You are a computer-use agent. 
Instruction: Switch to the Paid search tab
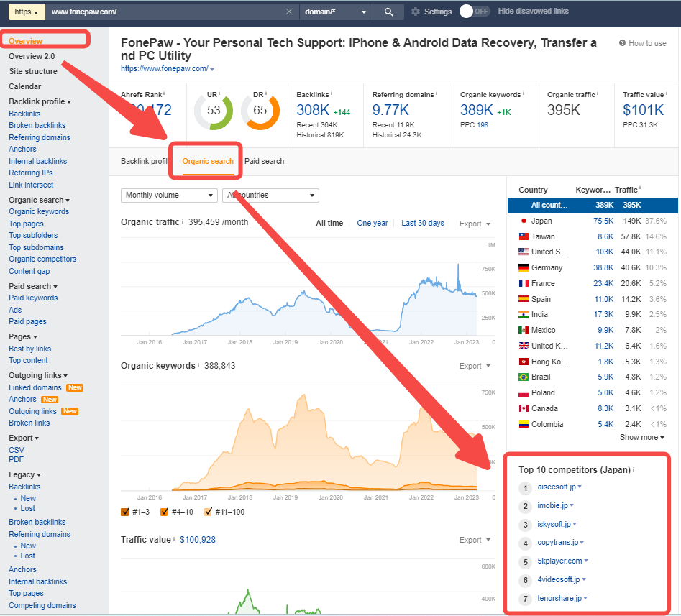(x=264, y=161)
